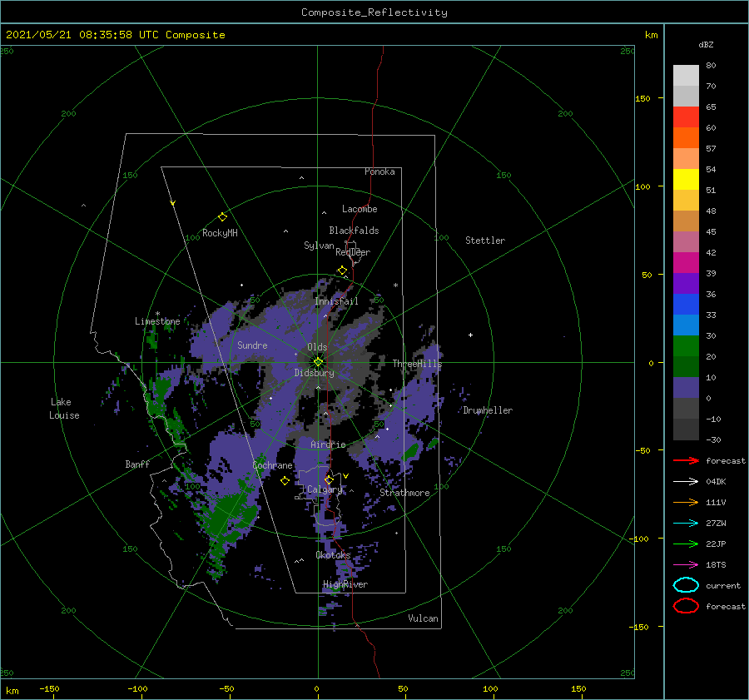Image resolution: width=749 pixels, height=700 pixels.
Task: Click the yellow diamond marker near RockyMH
Action: pos(222,217)
